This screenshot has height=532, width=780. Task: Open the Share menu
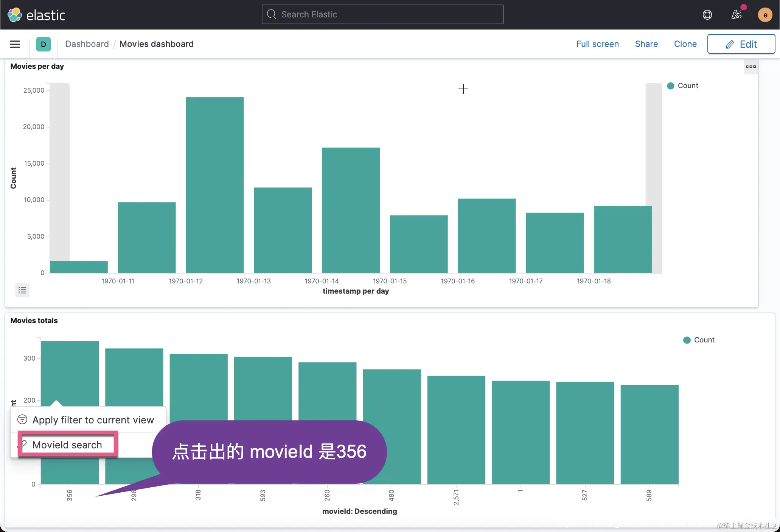tap(646, 44)
